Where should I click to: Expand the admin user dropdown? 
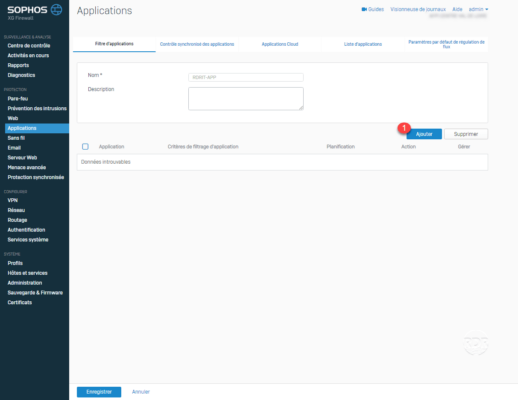478,9
